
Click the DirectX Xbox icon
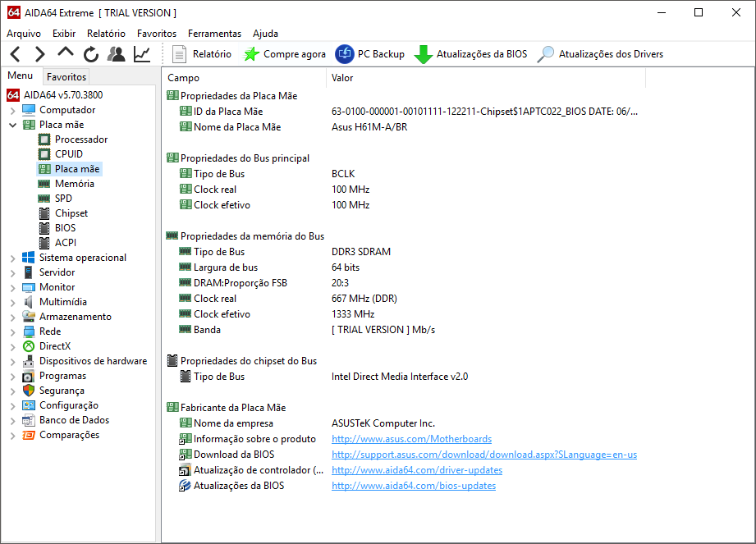(x=29, y=346)
